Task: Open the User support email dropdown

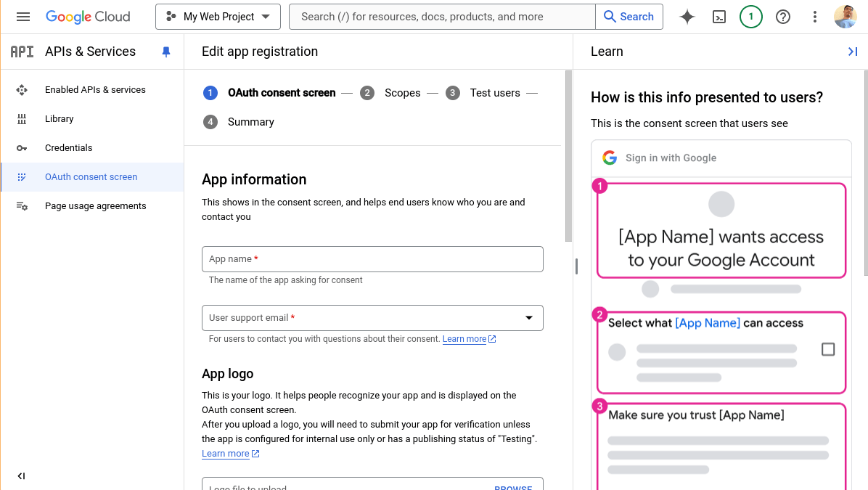Action: pyautogui.click(x=372, y=318)
